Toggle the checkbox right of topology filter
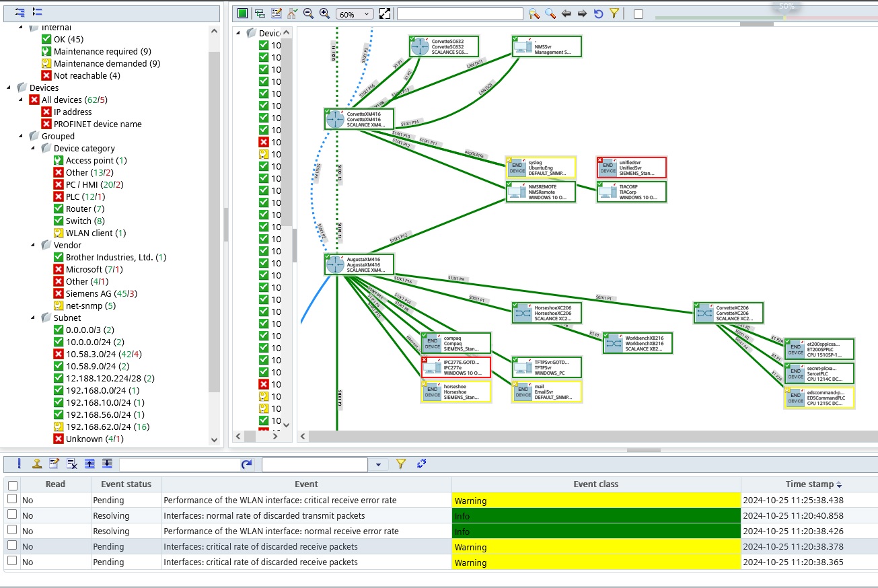 638,14
